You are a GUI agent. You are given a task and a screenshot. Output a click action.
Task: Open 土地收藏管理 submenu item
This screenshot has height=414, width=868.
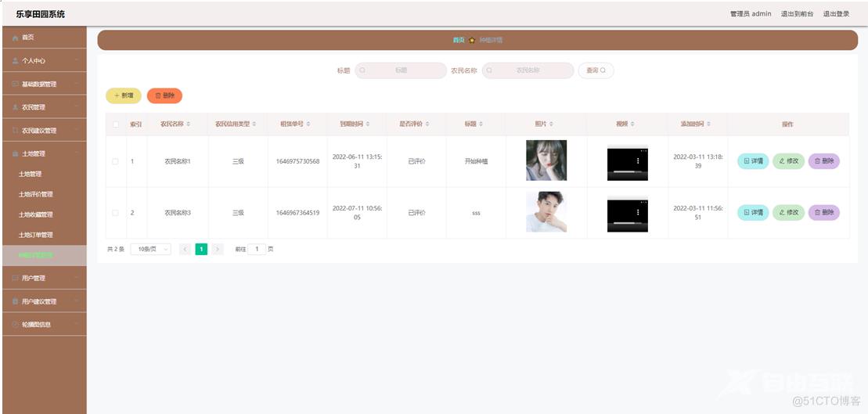(45, 214)
